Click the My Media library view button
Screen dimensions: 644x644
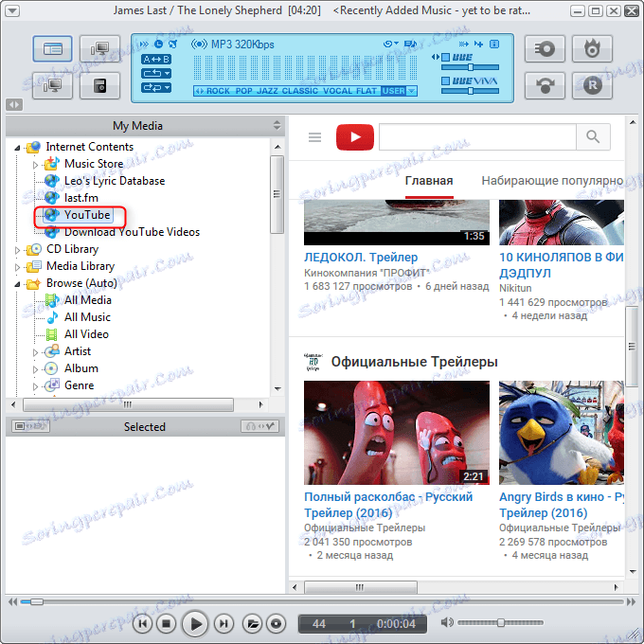[53, 49]
